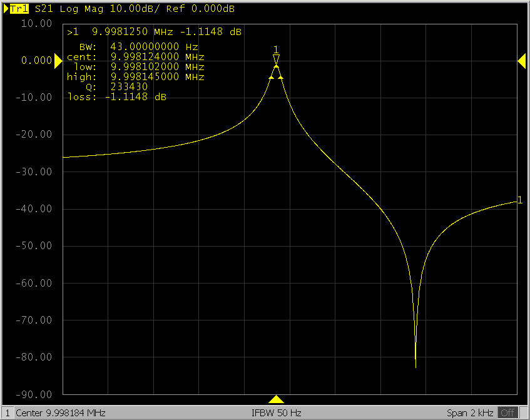Viewport: 530px width, 420px height.
Task: Click the Ref 0.000dB reference value
Action: click(200, 9)
